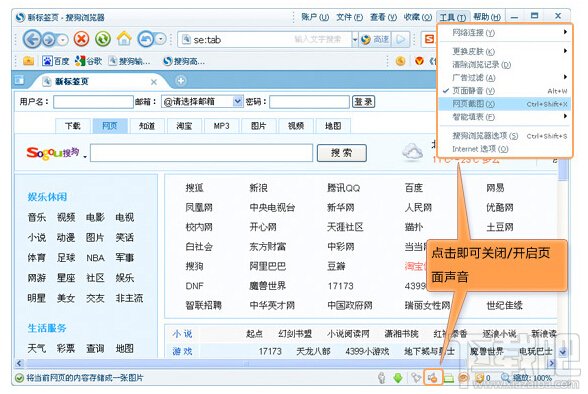Expand the 广告过滤 submenu
This screenshot has width=588, height=394.
(x=504, y=78)
